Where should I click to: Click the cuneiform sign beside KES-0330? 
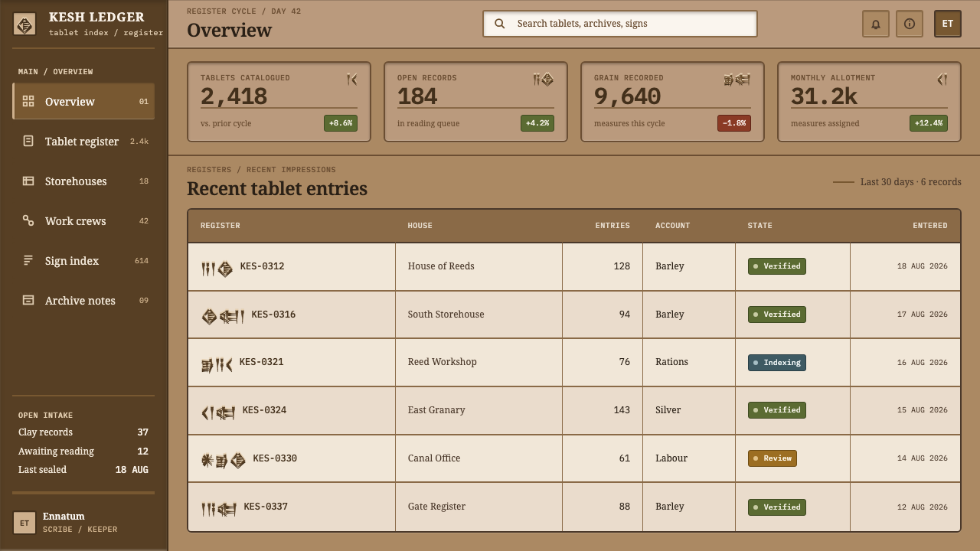tap(224, 461)
